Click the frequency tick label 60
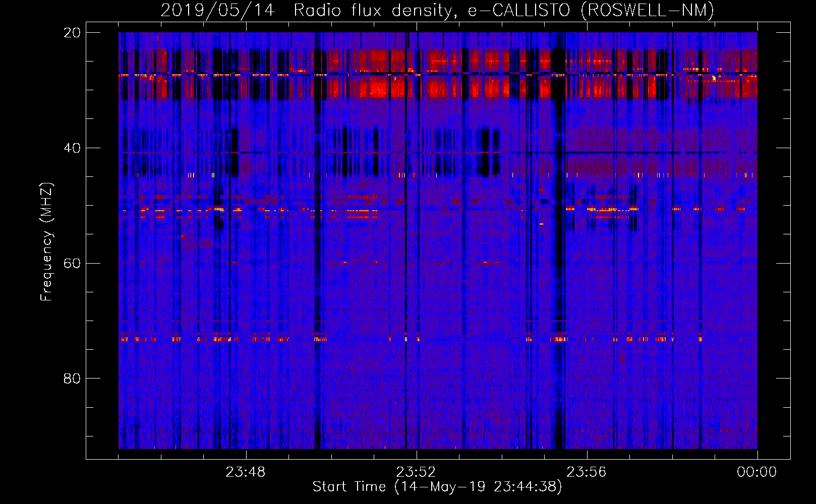Screen dimensions: 816x504 (72, 264)
